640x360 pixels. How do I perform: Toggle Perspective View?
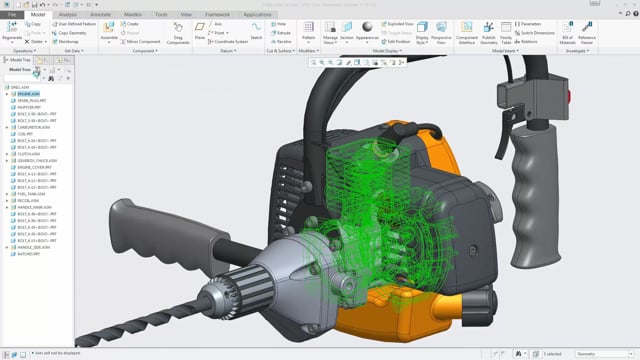click(441, 33)
